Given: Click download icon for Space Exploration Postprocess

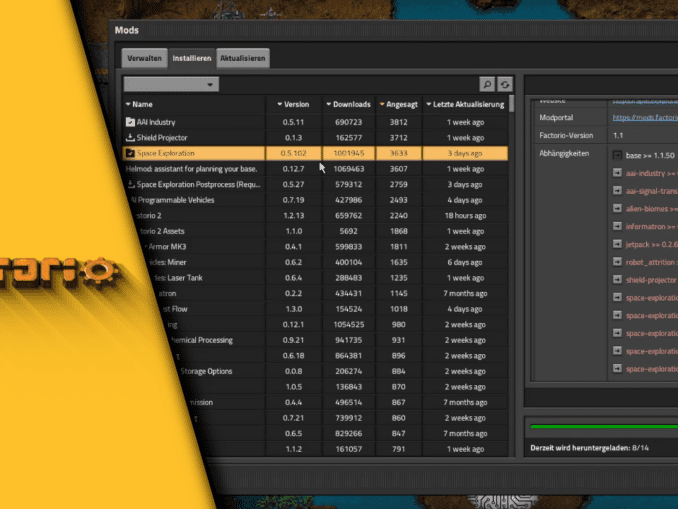Looking at the screenshot, I should (130, 185).
